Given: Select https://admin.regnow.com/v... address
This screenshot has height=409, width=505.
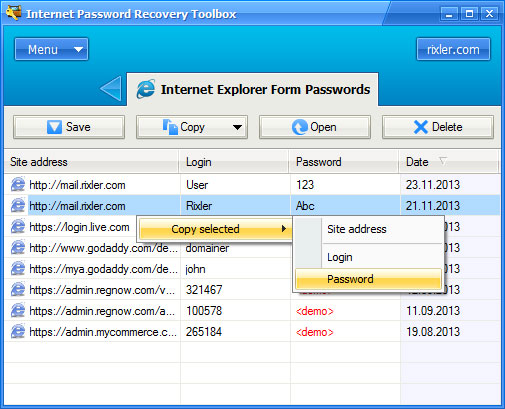Looking at the screenshot, I should [102, 290].
